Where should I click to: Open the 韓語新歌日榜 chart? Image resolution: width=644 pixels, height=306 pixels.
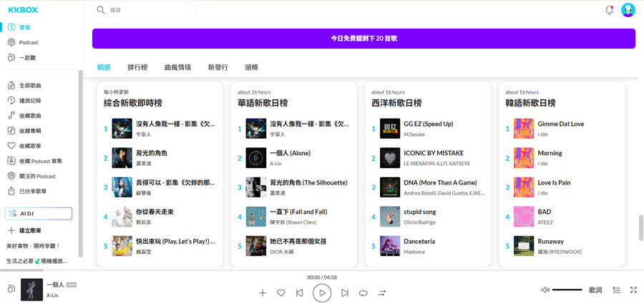tap(530, 103)
